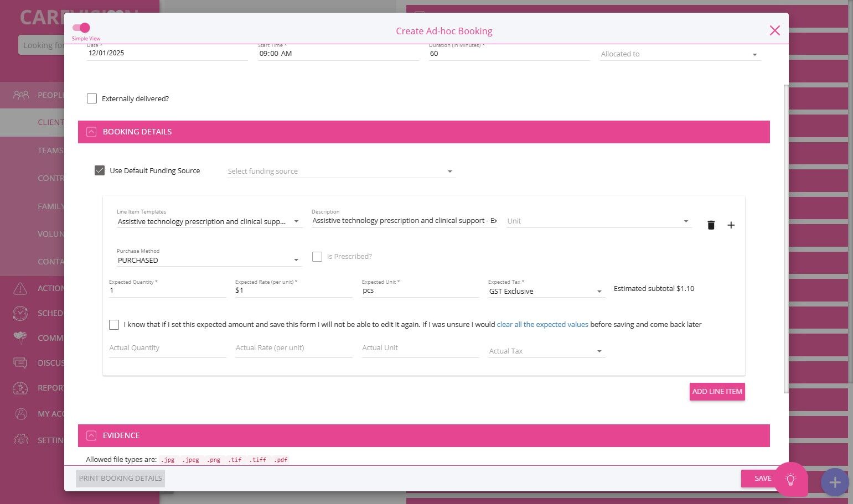
Task: Add another line item with plus icon
Action: (731, 225)
